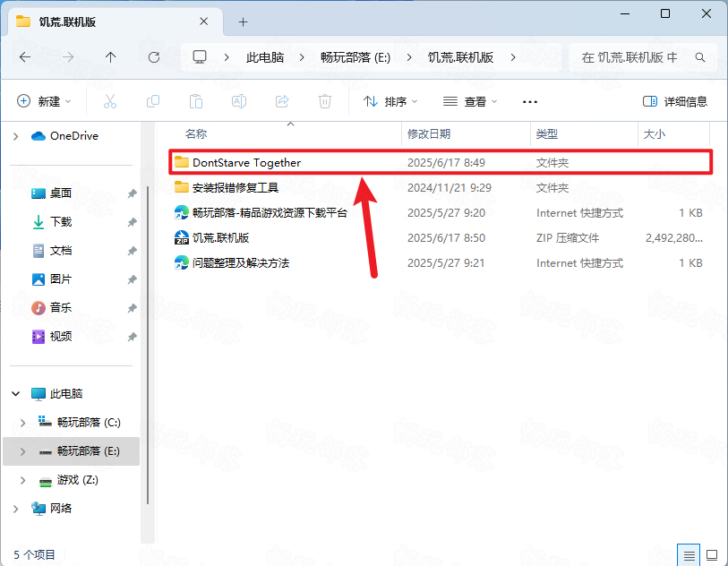Switch to large thumbnails view icon
728x566 pixels.
click(x=712, y=555)
